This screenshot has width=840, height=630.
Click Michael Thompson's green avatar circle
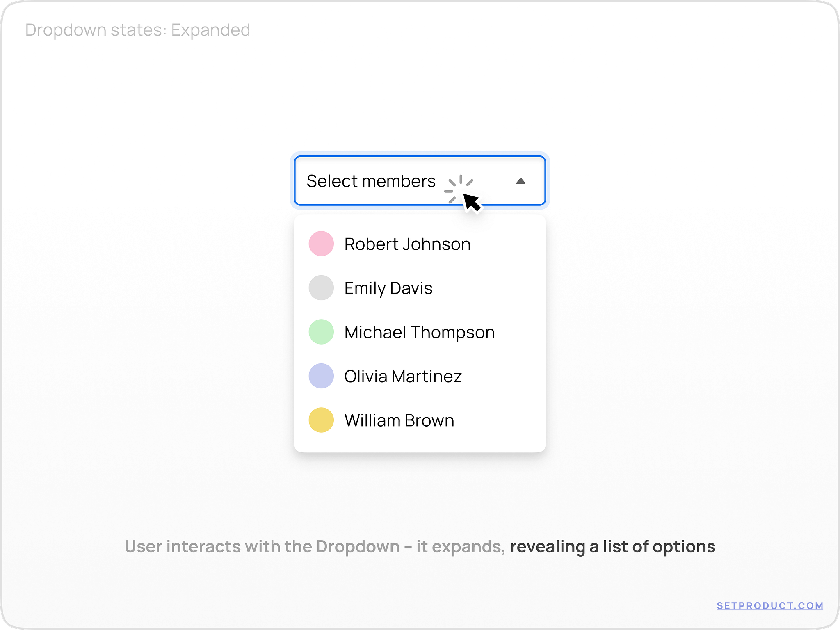point(321,332)
